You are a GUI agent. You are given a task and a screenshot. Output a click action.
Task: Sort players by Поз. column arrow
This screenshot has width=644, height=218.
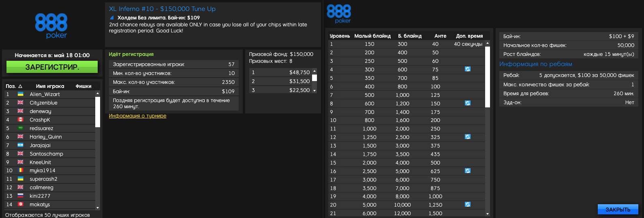pyautogui.click(x=20, y=86)
